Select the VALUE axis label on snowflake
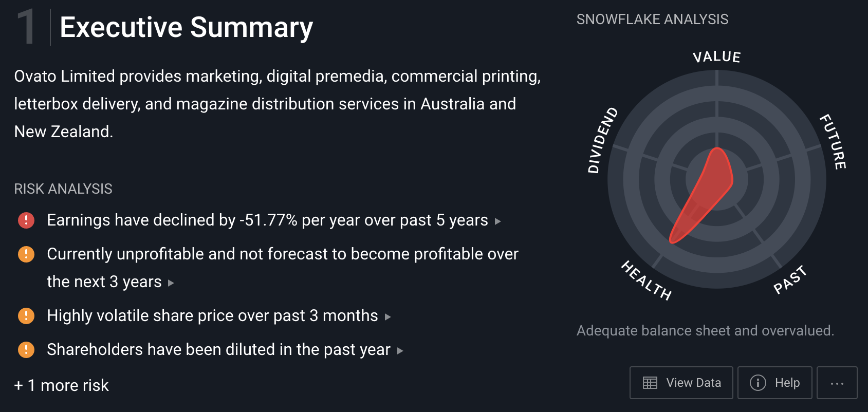 click(x=716, y=57)
